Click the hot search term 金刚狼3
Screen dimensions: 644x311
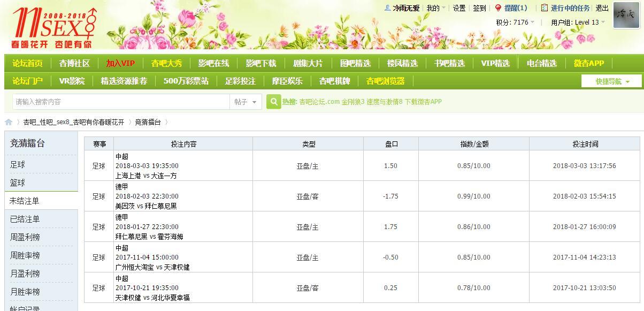coord(353,102)
